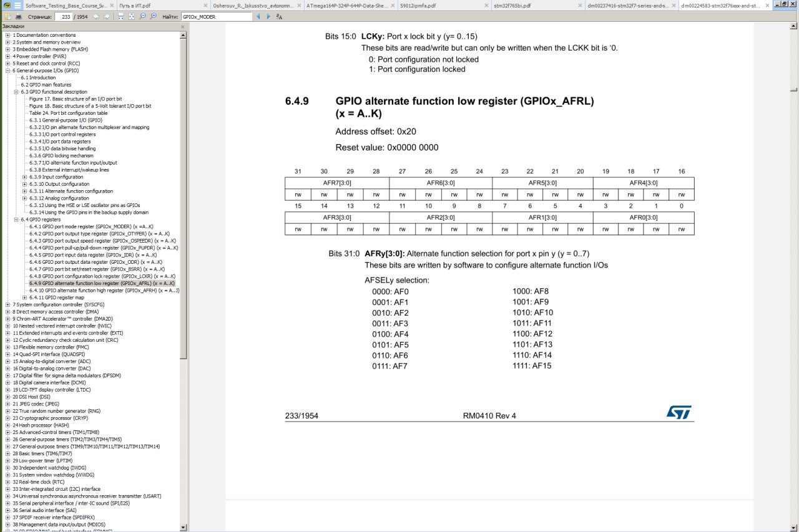Image resolution: width=799 pixels, height=532 pixels.
Task: Expand 6.3.9 Input configuration node
Action: (x=24, y=177)
